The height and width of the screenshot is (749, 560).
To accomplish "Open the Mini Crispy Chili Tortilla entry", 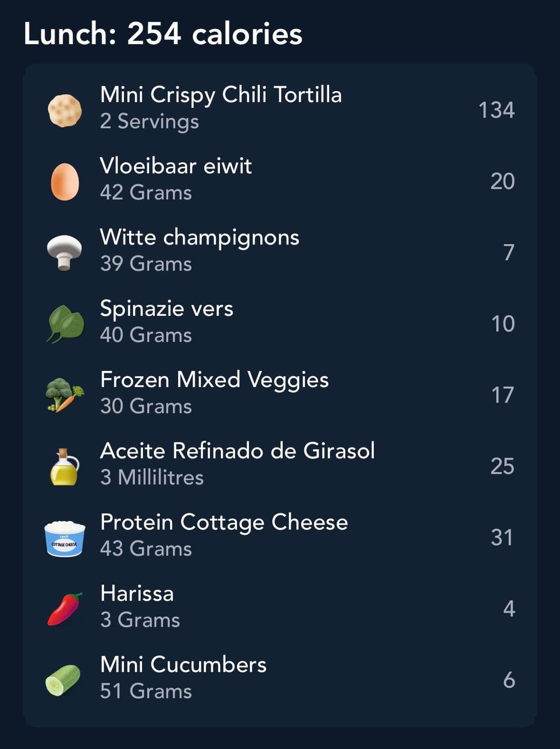I will tap(221, 95).
